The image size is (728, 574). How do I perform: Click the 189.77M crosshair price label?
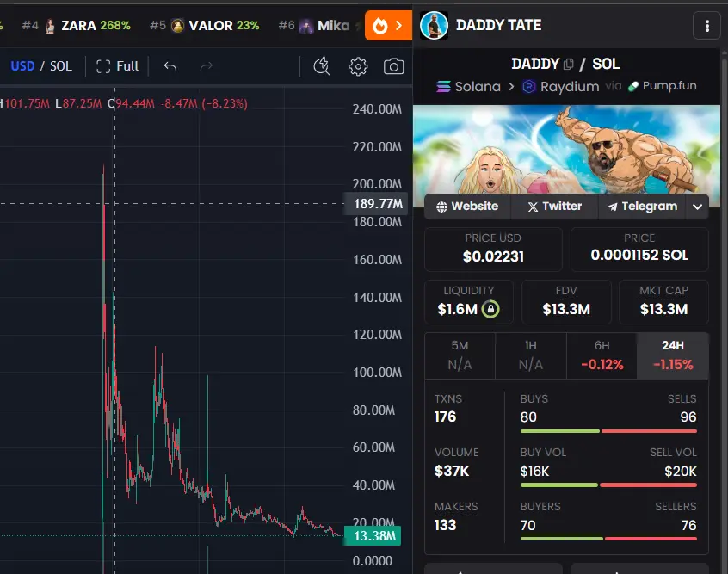click(x=376, y=204)
